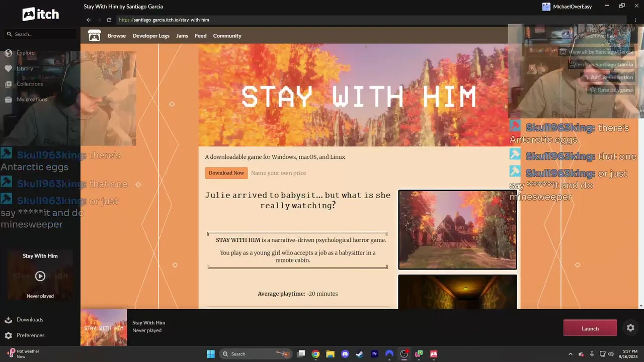Open the autumn cabin screenshot thumbnail
The height and width of the screenshot is (362, 644).
pos(458,230)
